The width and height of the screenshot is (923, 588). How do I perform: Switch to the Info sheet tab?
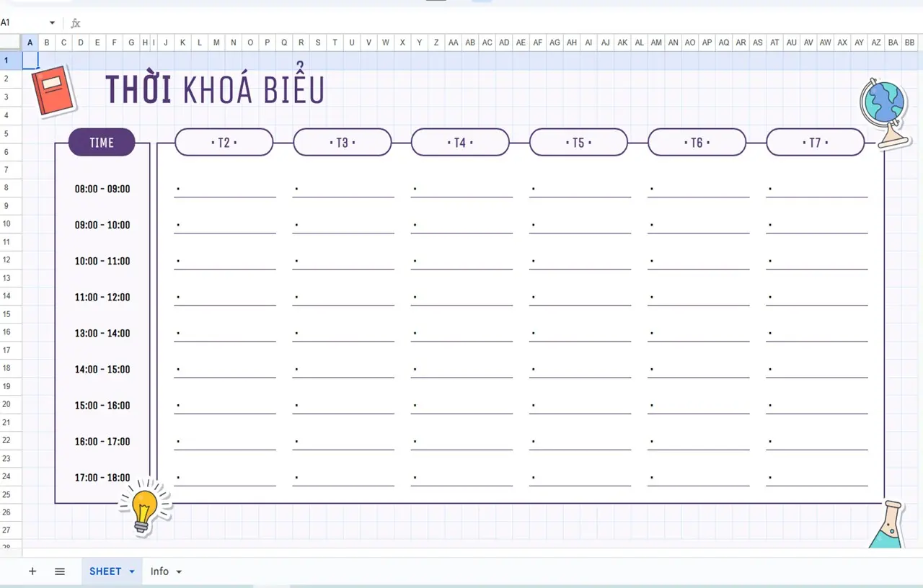159,571
